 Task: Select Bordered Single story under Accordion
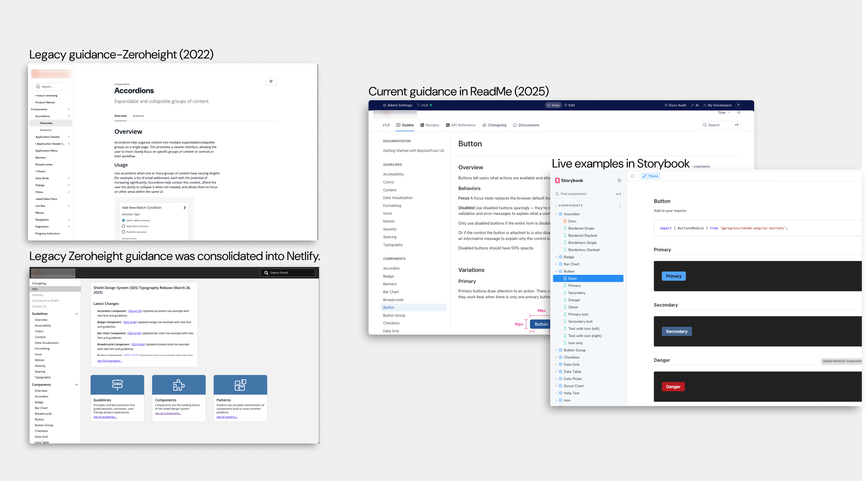[581, 228]
